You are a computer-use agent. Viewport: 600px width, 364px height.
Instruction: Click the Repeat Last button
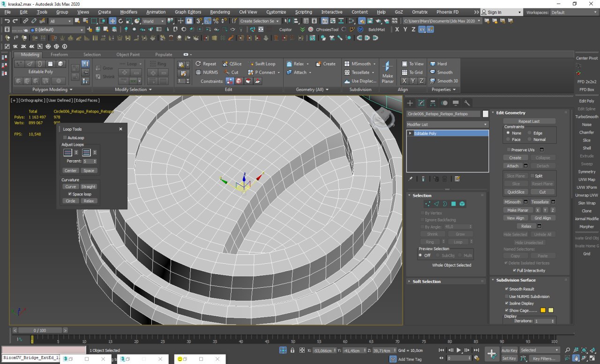tap(529, 121)
